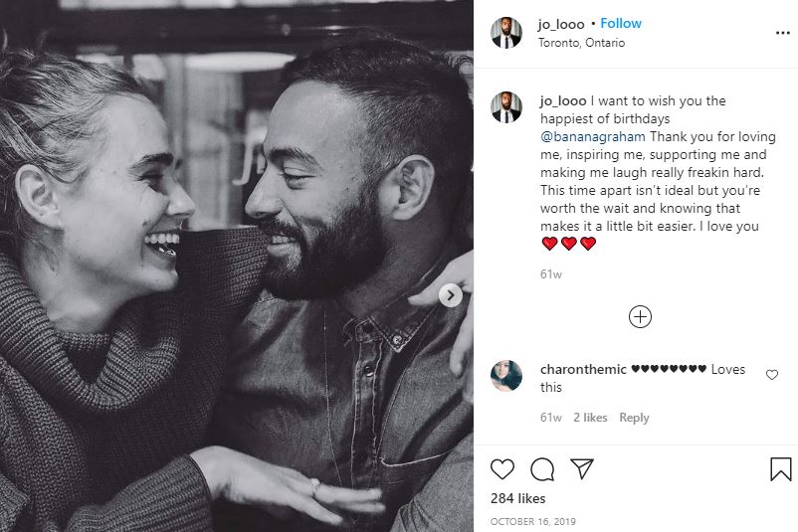The width and height of the screenshot is (798, 532).
Task: View the 284 likes list
Action: (x=517, y=498)
